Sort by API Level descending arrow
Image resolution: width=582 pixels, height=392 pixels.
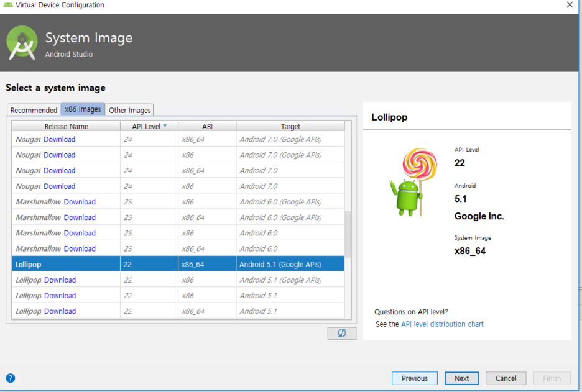[x=165, y=126]
